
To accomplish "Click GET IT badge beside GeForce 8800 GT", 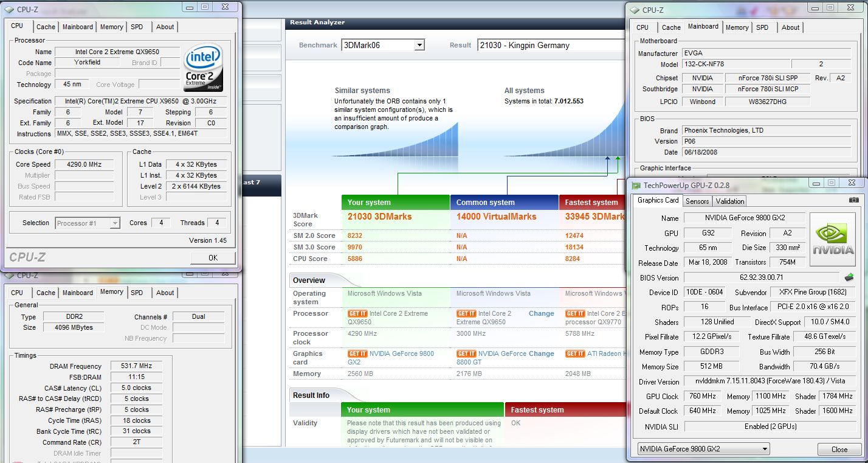I will coord(466,353).
